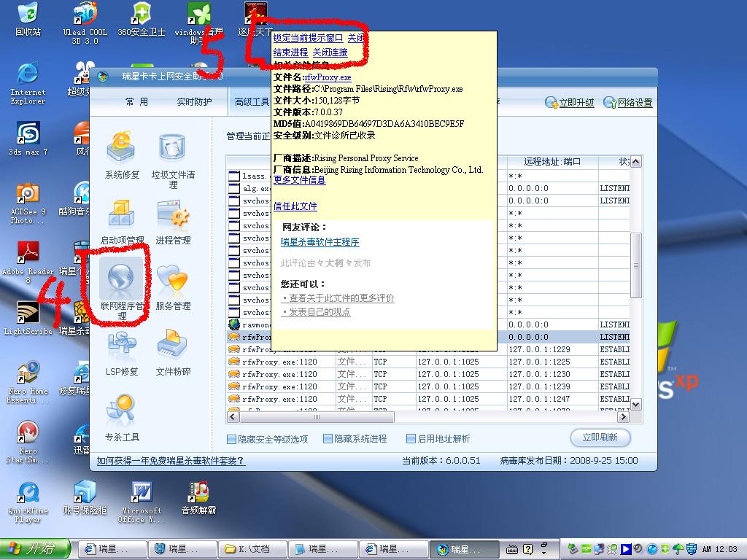Switch to the 实时防护 tab

pos(194,101)
